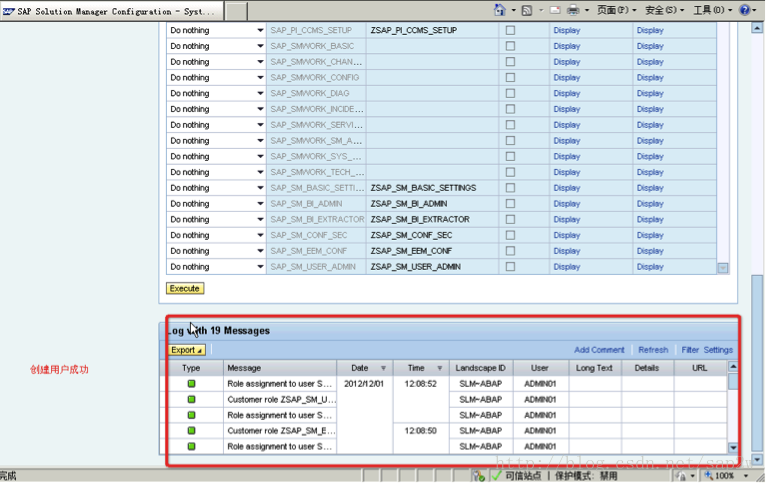
Task: Click the Landscape ID column header
Action: click(480, 368)
